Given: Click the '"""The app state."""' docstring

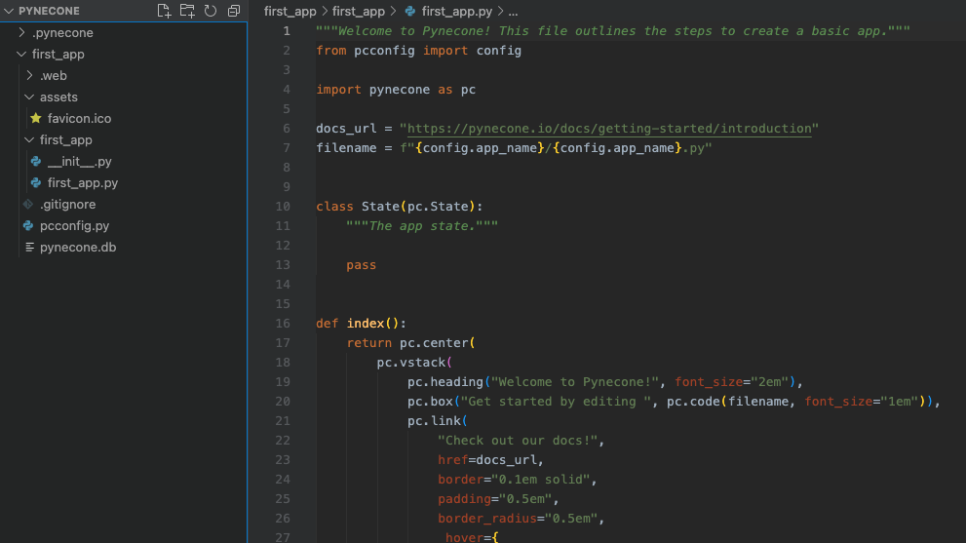Looking at the screenshot, I should pyautogui.click(x=421, y=226).
